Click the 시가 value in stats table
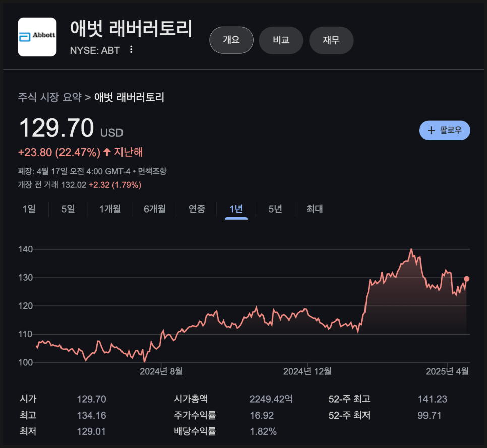The width and height of the screenshot is (487, 448). click(91, 399)
